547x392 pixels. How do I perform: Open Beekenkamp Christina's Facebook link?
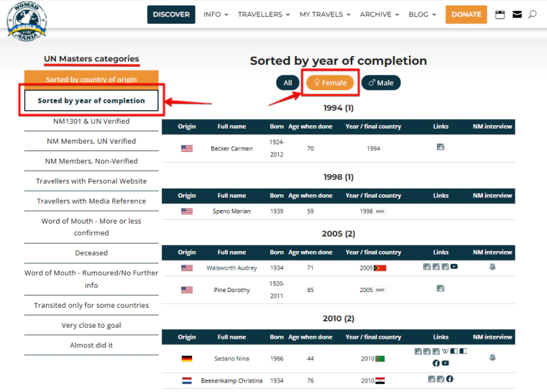point(449,379)
